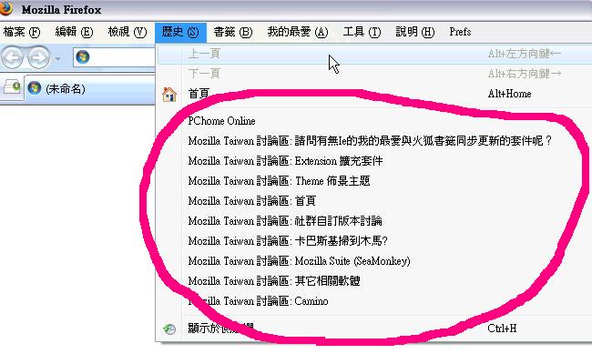Open Extension 擴充套件 history entry
This screenshot has width=592, height=364.
(374, 161)
